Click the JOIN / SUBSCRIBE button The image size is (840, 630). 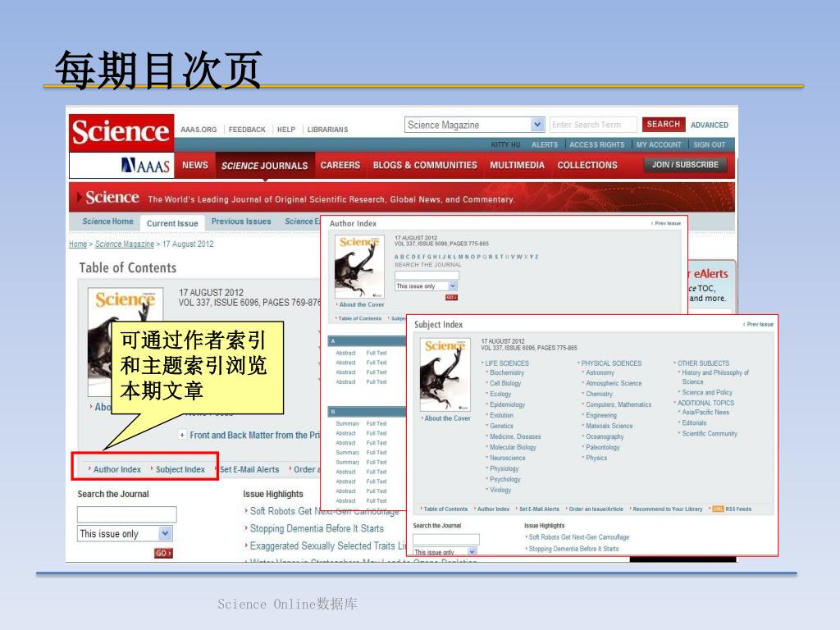685,164
